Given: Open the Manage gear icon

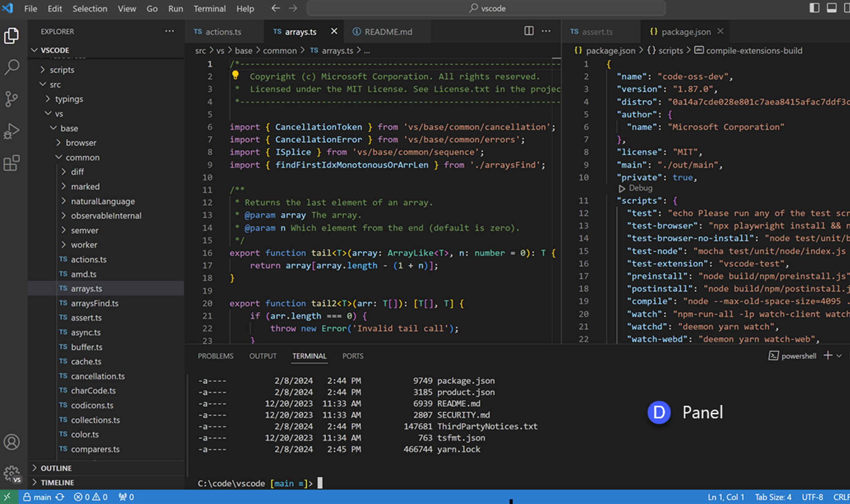Looking at the screenshot, I should tap(12, 474).
